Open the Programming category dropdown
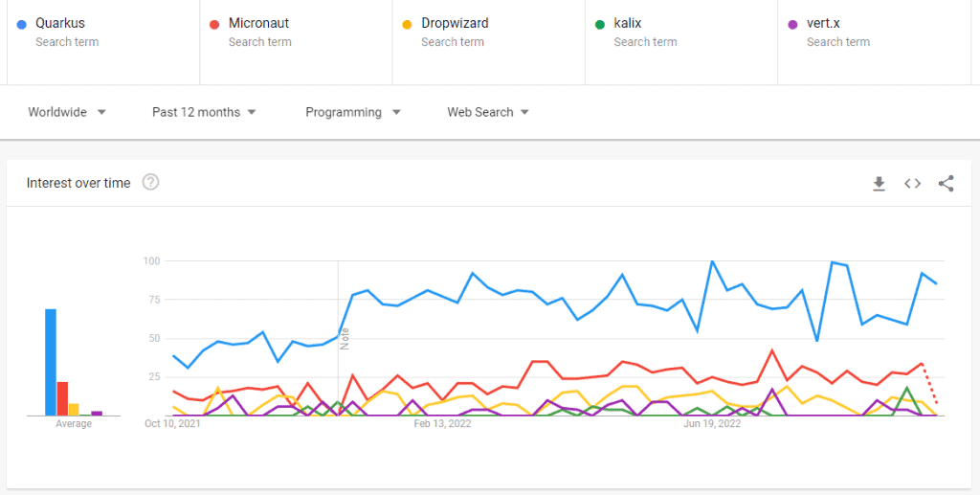 pyautogui.click(x=352, y=112)
